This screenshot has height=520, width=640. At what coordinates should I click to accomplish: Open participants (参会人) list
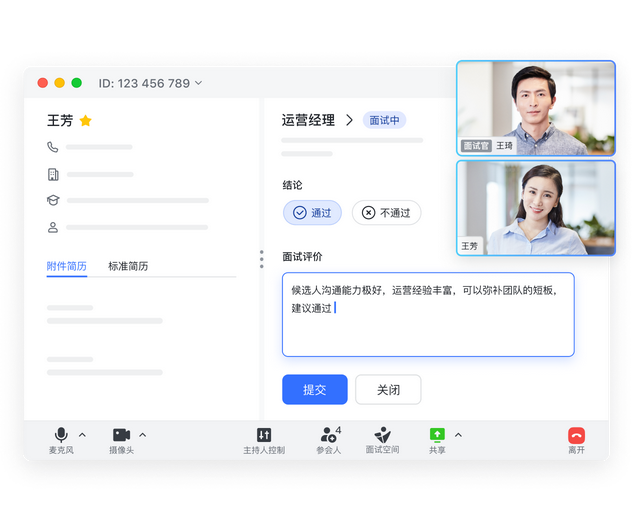pyautogui.click(x=328, y=435)
